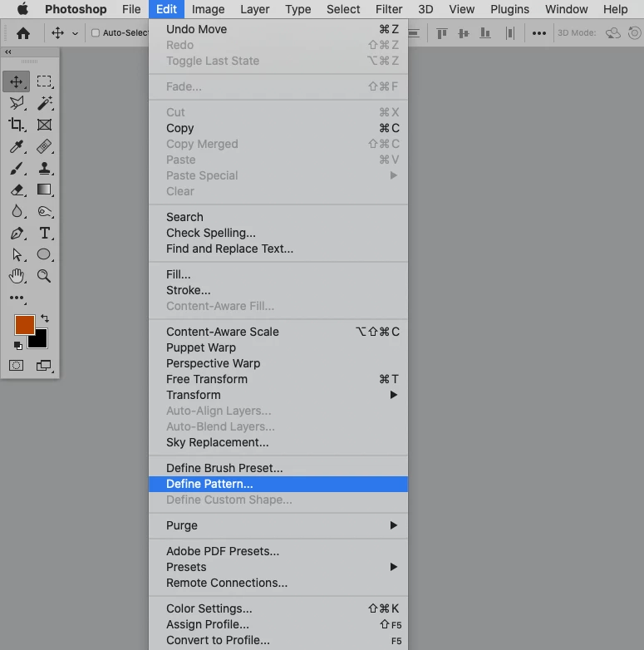
Task: Grab the toolbox gripper handle
Action: (29, 62)
